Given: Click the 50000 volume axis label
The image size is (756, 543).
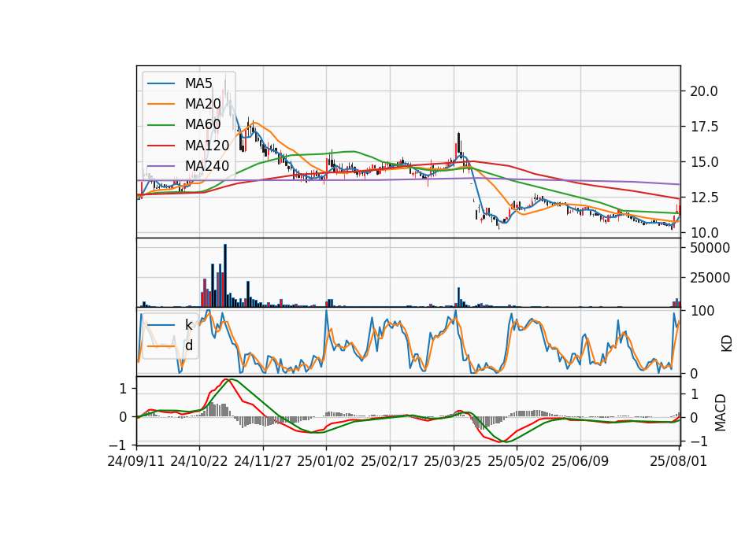Looking at the screenshot, I should pyautogui.click(x=710, y=248).
